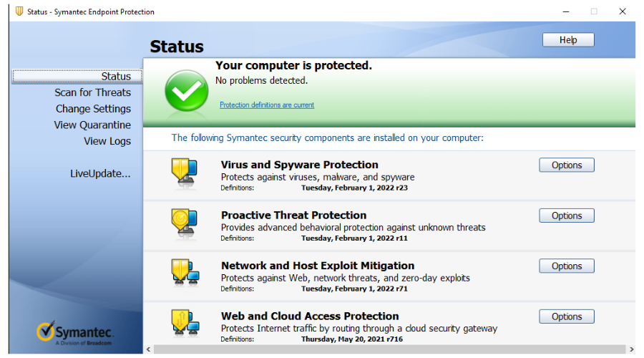Click the Proactive Threat Protection icon
The height and width of the screenshot is (358, 644).
click(185, 223)
